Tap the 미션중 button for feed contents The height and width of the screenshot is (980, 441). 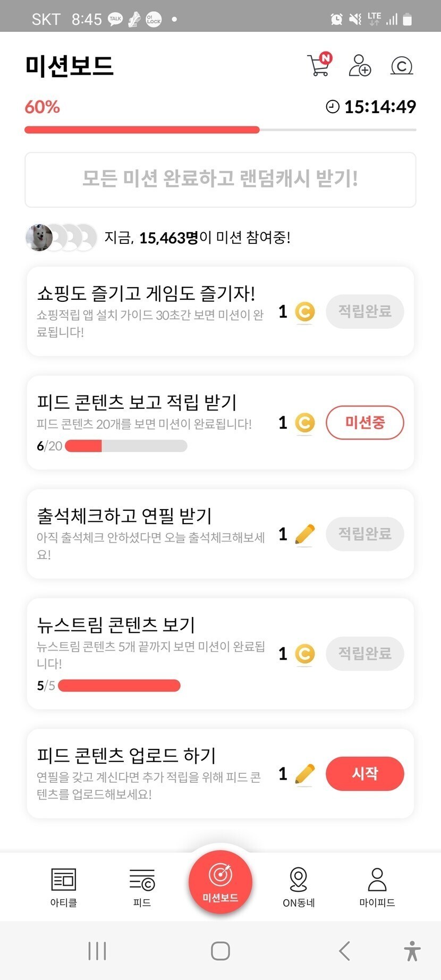point(364,423)
